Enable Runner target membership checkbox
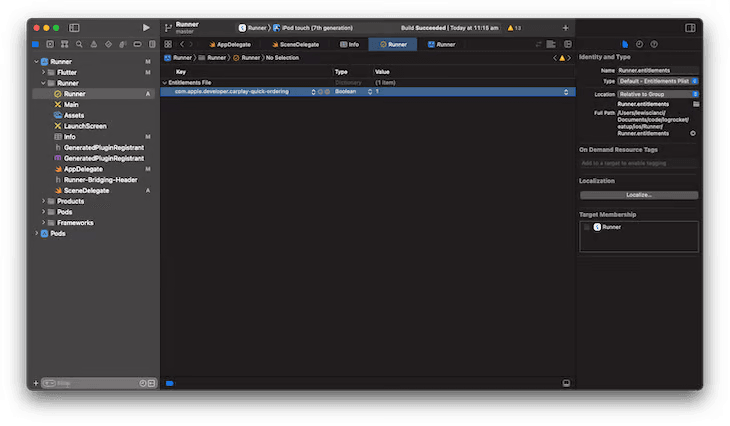Image resolution: width=730 pixels, height=426 pixels. (587, 227)
